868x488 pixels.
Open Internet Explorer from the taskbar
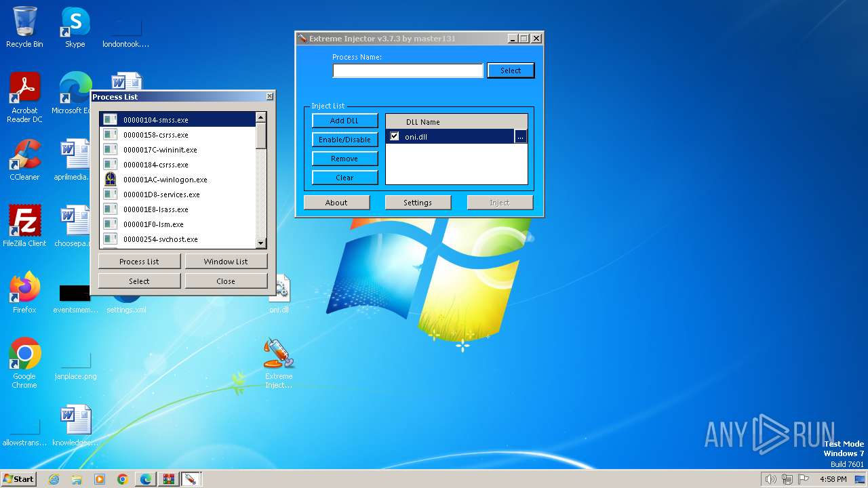[54, 479]
